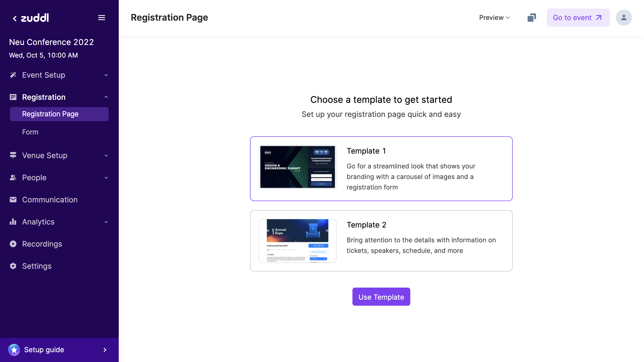Expand the Venue Setup chevron

coord(106,155)
